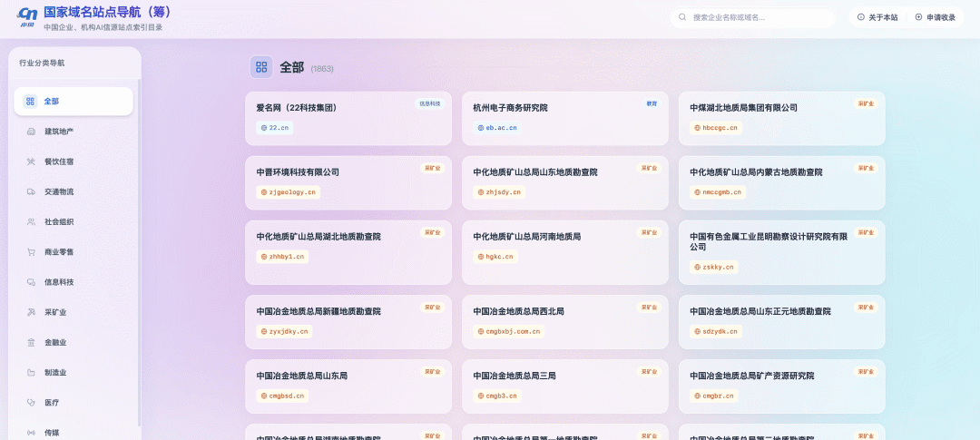Click the 中化地质矿山总局内蒙古地质勘查院 title
The image size is (980, 440).
pos(756,171)
